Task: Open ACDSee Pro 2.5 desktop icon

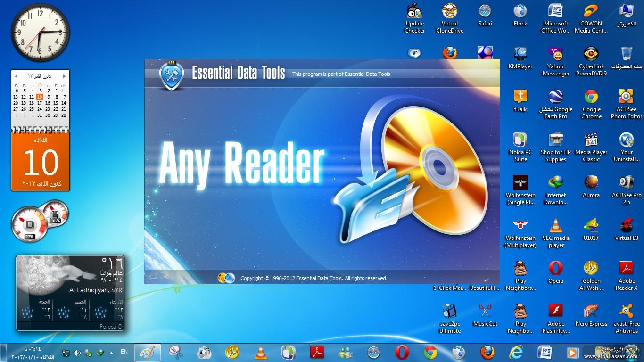Action: tap(627, 190)
